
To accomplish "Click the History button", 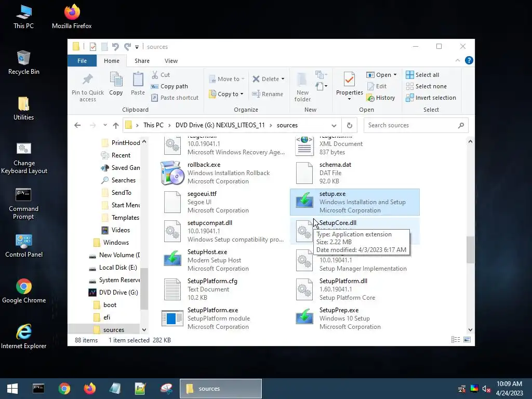I will 381,98.
